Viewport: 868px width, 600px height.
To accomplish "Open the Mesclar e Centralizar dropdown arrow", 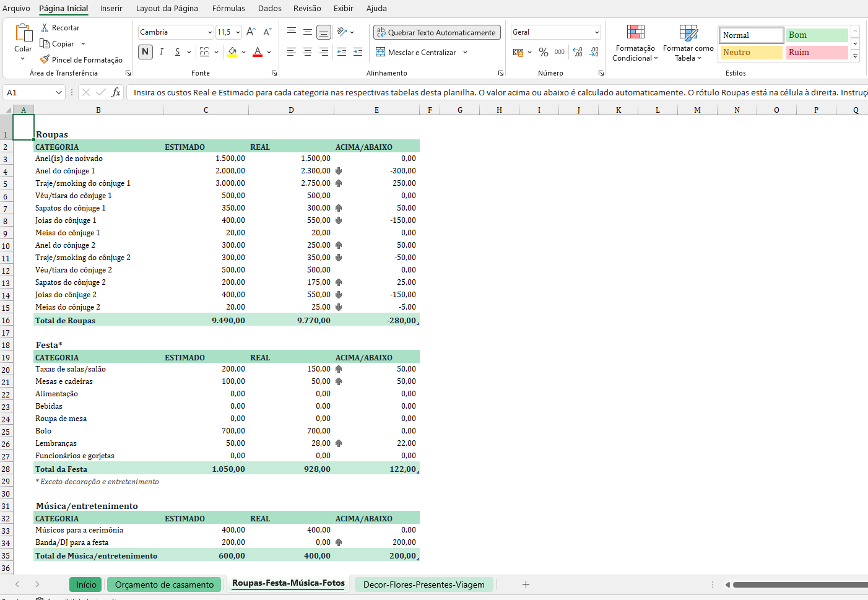I will (x=465, y=53).
